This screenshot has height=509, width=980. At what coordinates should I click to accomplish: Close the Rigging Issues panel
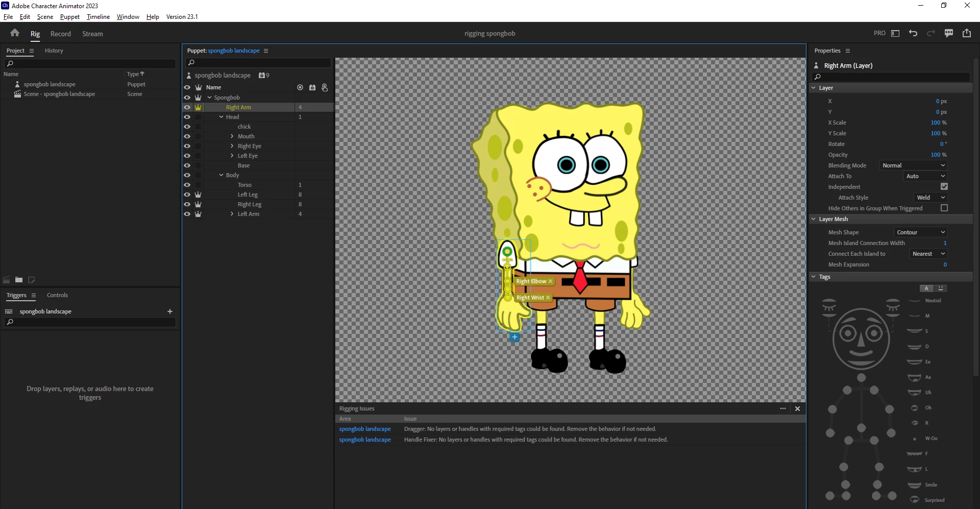coord(797,408)
